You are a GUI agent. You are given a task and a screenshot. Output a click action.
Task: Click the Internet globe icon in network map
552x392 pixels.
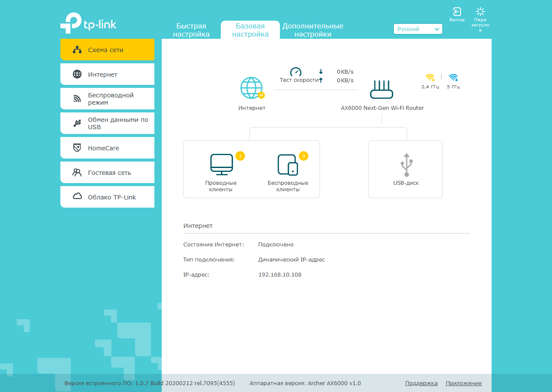252,88
